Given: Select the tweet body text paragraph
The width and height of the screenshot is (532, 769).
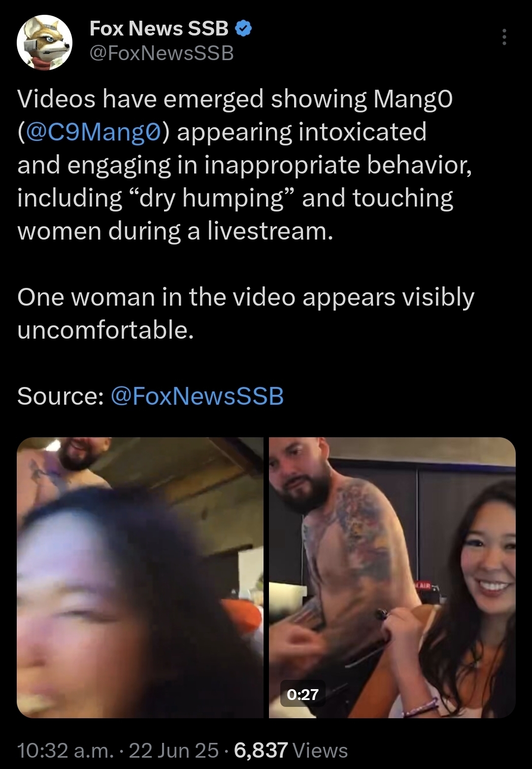Looking at the screenshot, I should tap(245, 165).
